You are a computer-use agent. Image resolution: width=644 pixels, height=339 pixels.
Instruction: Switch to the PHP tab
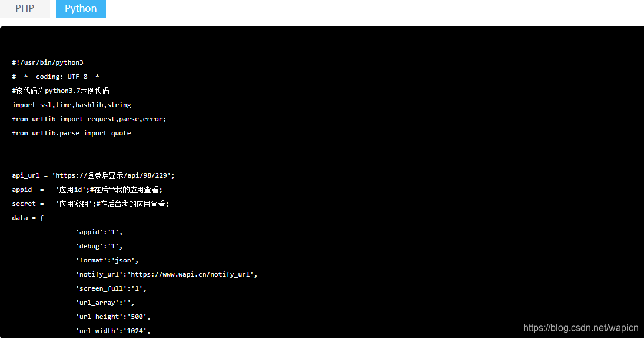[x=25, y=8]
